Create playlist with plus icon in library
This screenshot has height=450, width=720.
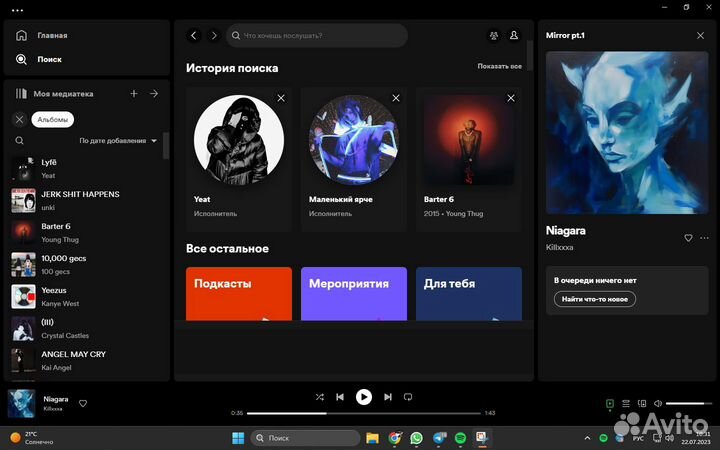(134, 94)
